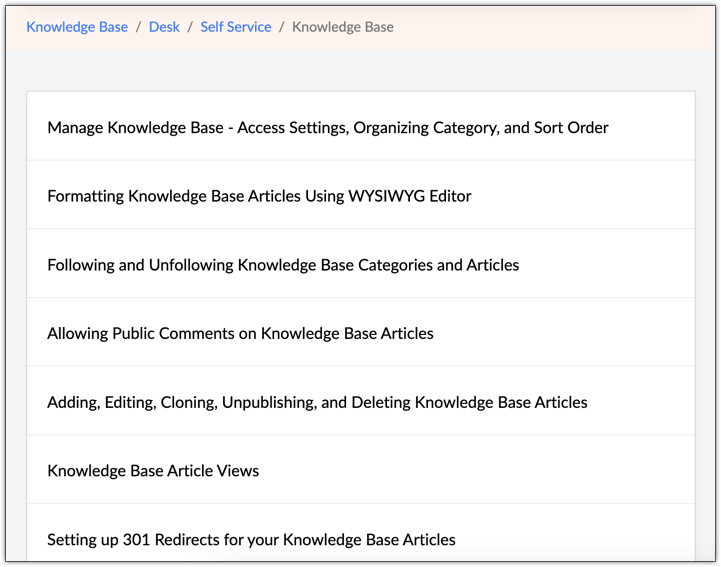Open the 'Knowledge Base Article Views' article
721x567 pixels.
click(x=153, y=470)
